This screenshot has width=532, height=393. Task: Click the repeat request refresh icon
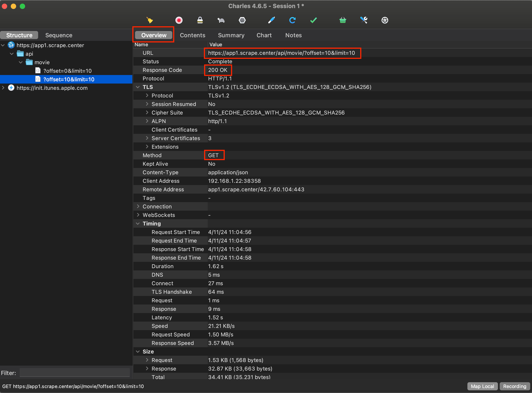pos(292,20)
